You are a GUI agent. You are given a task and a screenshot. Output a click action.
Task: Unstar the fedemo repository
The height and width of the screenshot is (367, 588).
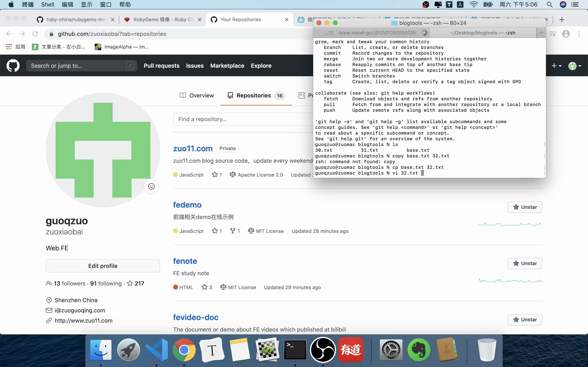pos(525,207)
